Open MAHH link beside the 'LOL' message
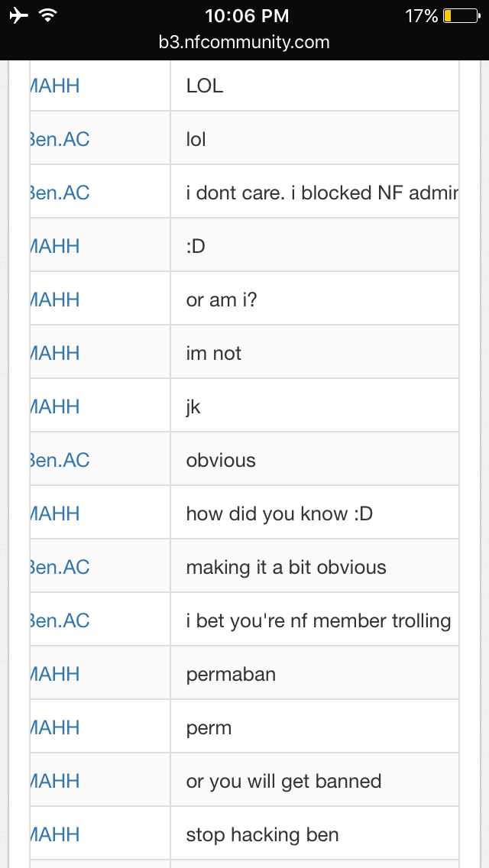Screen dimensions: 489x868 [55, 86]
